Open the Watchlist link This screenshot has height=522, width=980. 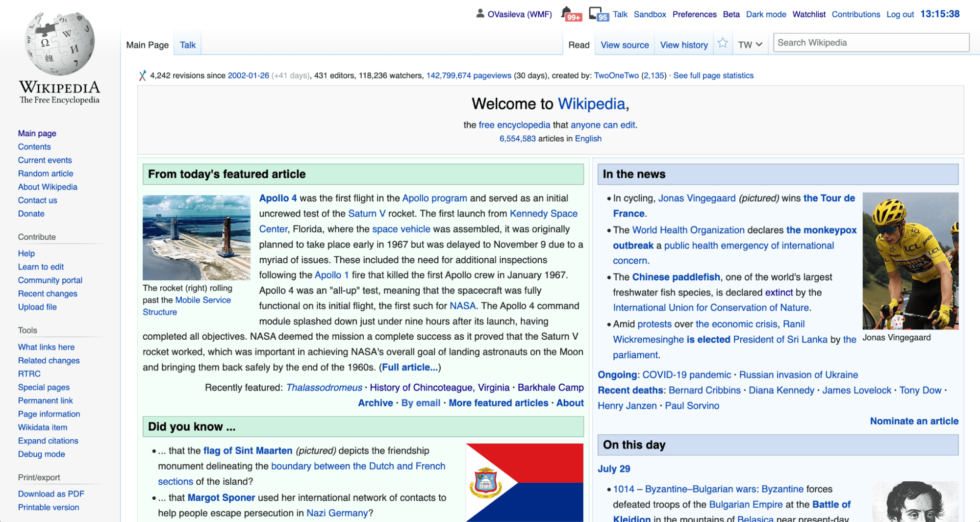809,14
